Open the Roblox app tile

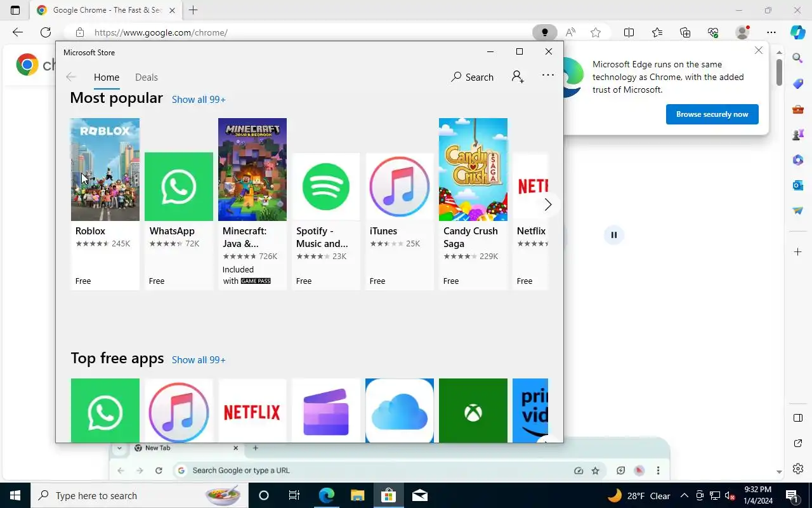coord(105,204)
